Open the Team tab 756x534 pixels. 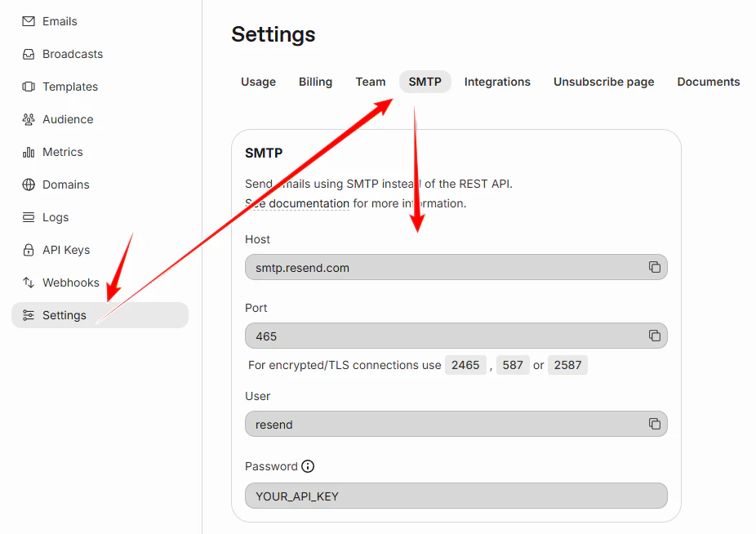point(371,82)
